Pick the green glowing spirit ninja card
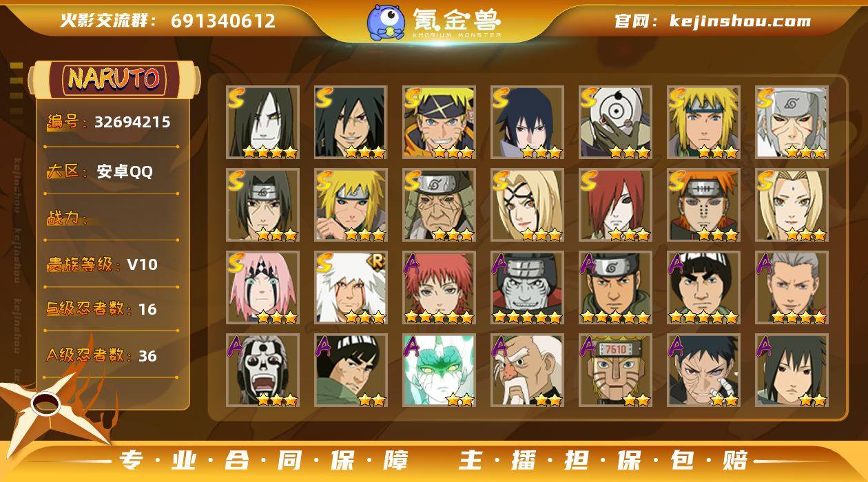 (439, 370)
